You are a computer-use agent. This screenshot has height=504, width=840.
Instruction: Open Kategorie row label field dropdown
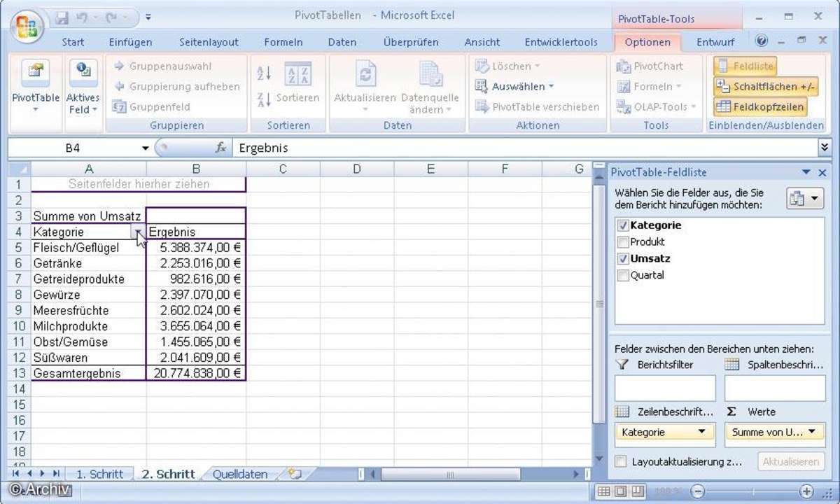click(x=701, y=432)
